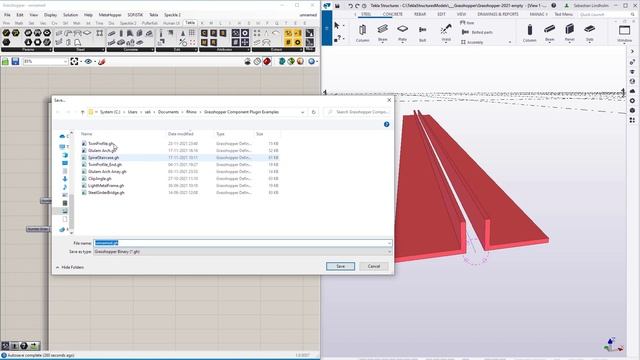The height and width of the screenshot is (360, 640).
Task: Click the Up one folder arrow
Action: pos(82,112)
